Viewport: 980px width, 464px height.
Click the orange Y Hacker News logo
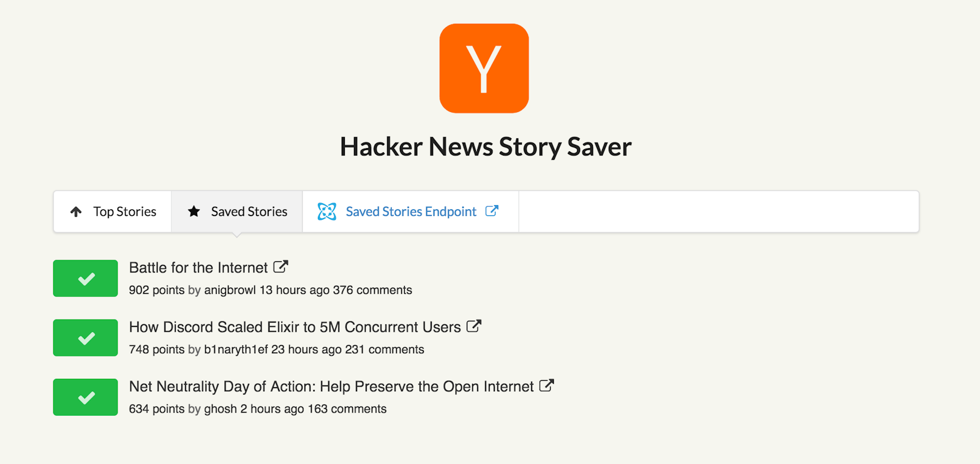point(484,68)
